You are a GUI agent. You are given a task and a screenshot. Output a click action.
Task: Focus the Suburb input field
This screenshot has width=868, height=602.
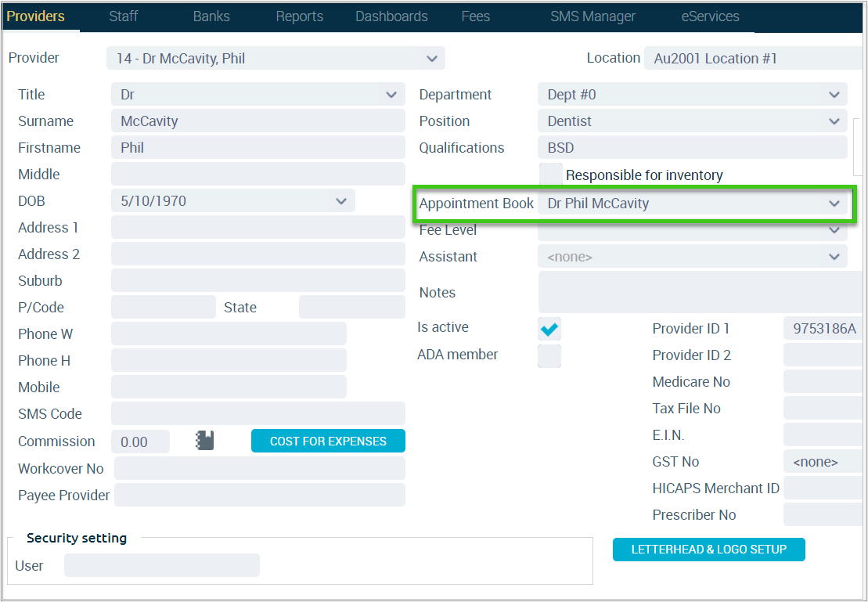(258, 280)
